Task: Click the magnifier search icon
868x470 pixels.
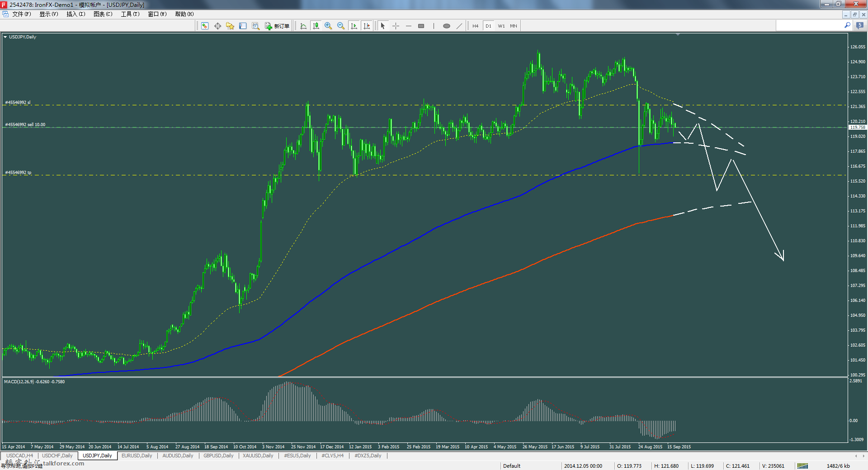Action: 847,25
